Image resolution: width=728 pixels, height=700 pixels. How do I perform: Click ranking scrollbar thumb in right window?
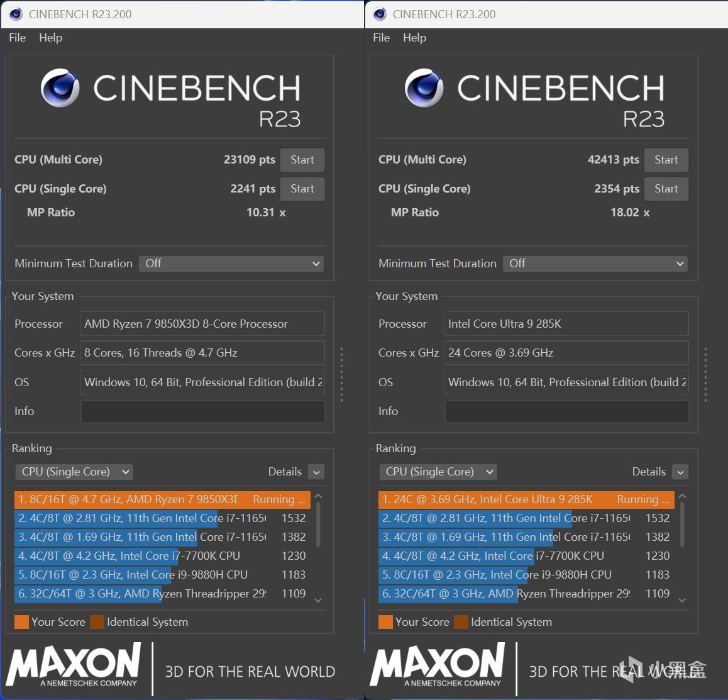click(682, 524)
